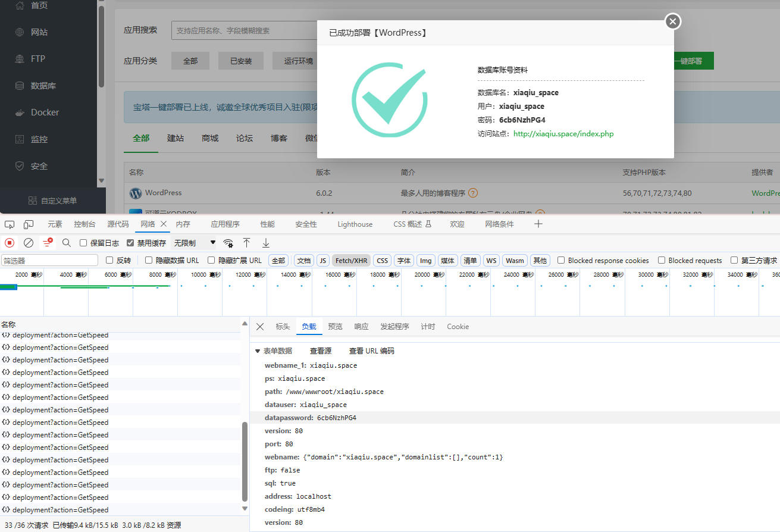Open the xiaqiu.space/index.php site link

pyautogui.click(x=563, y=134)
